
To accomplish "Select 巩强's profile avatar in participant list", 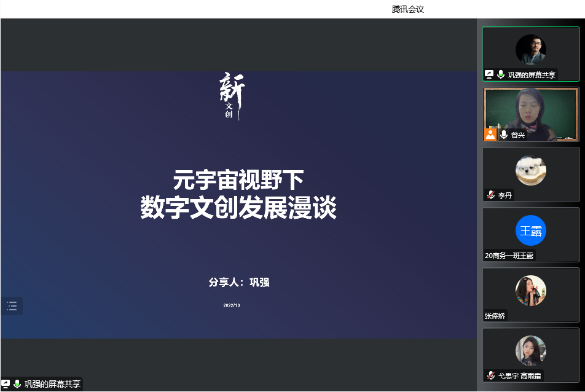I will [531, 50].
